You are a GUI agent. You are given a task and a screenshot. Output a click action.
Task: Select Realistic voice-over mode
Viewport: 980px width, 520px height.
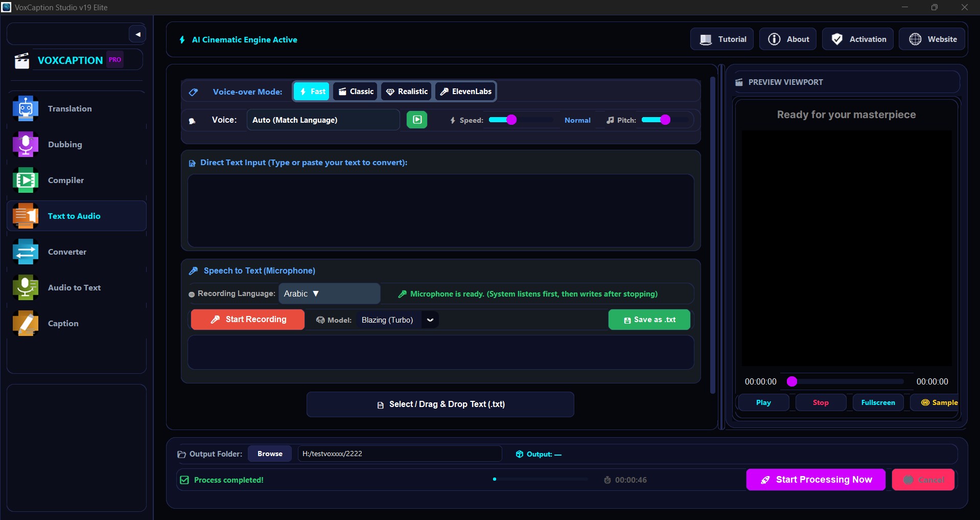coord(407,92)
